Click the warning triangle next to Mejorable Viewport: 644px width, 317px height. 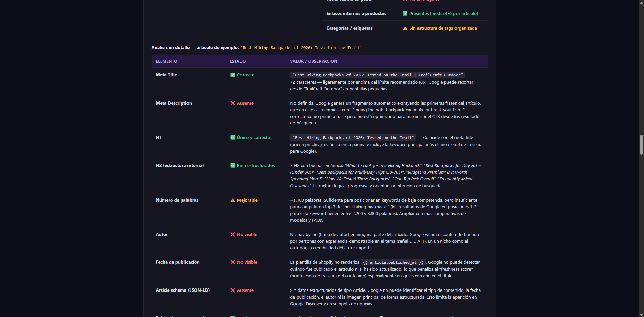click(233, 200)
